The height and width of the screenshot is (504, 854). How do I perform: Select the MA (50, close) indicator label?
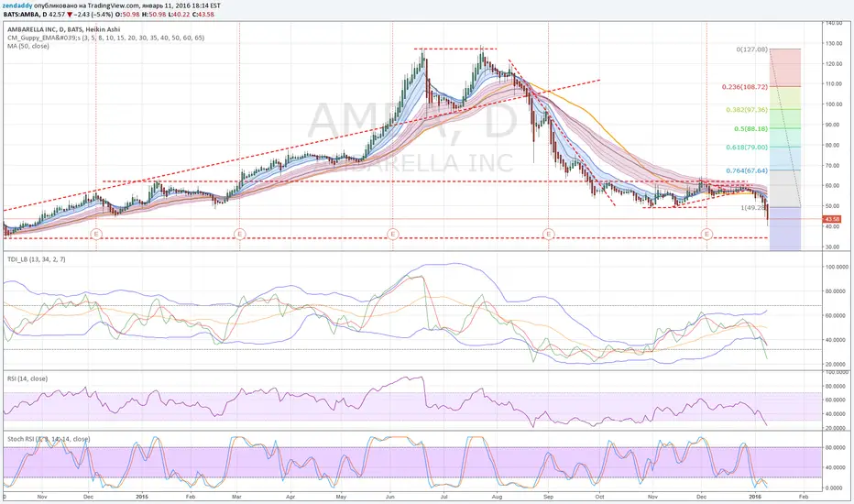(x=28, y=46)
